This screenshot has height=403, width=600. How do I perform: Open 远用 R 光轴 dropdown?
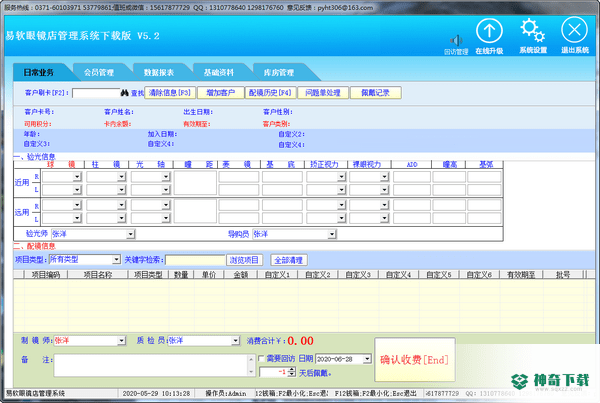(x=166, y=205)
